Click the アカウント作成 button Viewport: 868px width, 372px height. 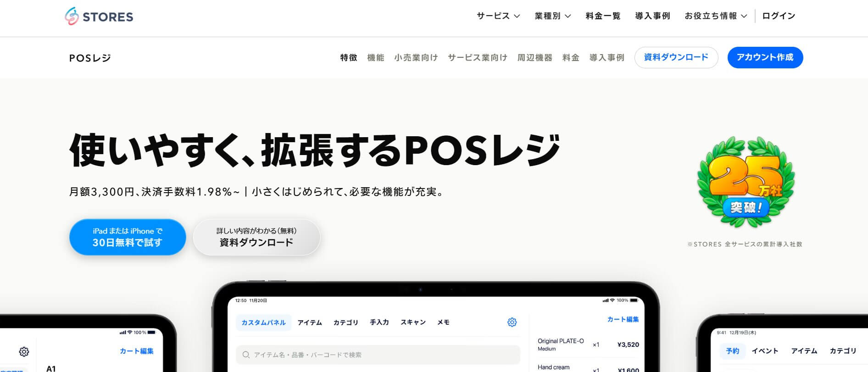(x=765, y=57)
